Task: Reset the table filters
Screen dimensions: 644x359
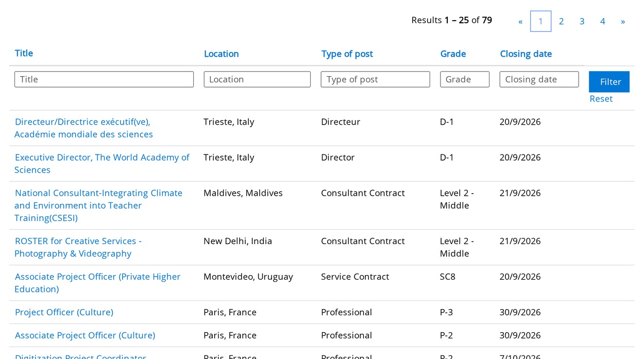Action: tap(601, 99)
